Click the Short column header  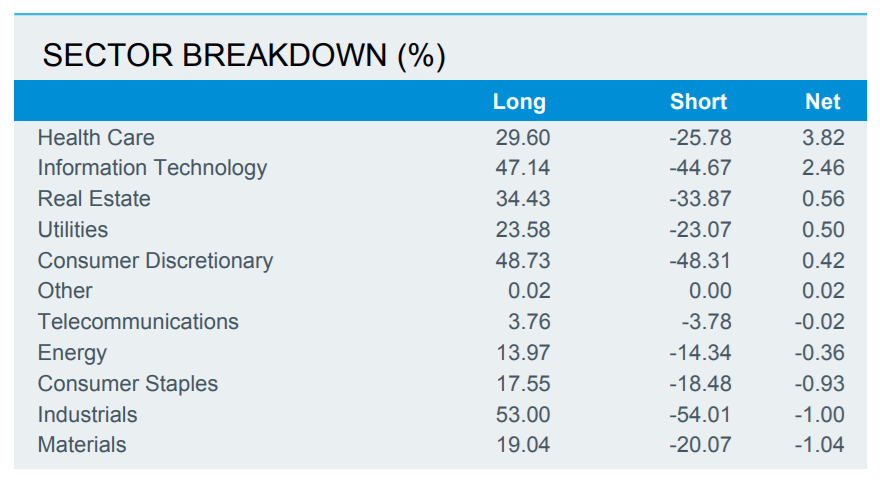[x=698, y=102]
